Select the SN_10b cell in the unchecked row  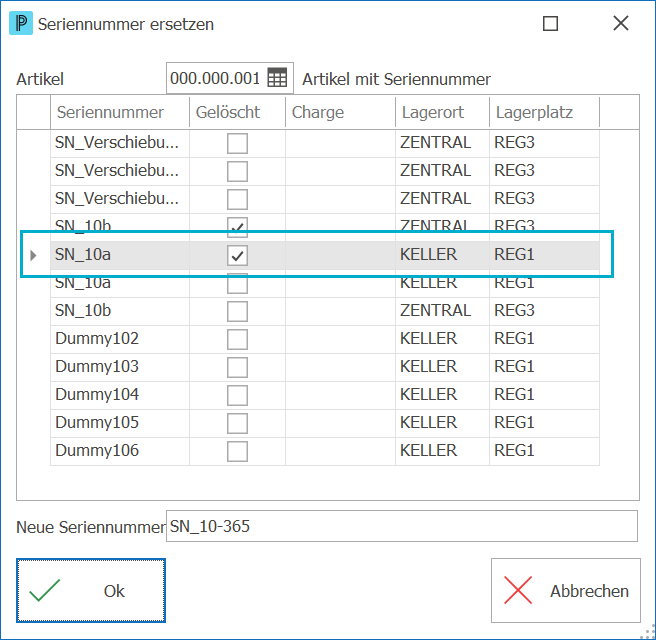click(120, 311)
